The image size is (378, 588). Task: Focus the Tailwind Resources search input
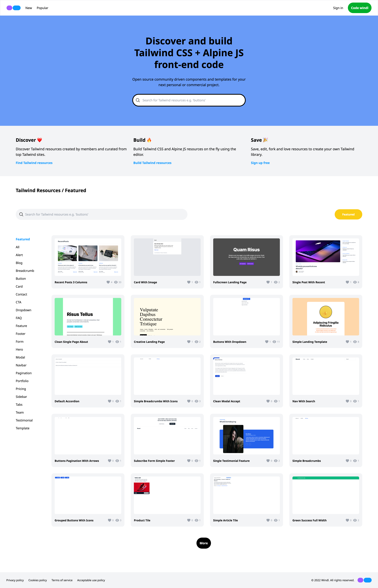pyautogui.click(x=101, y=214)
